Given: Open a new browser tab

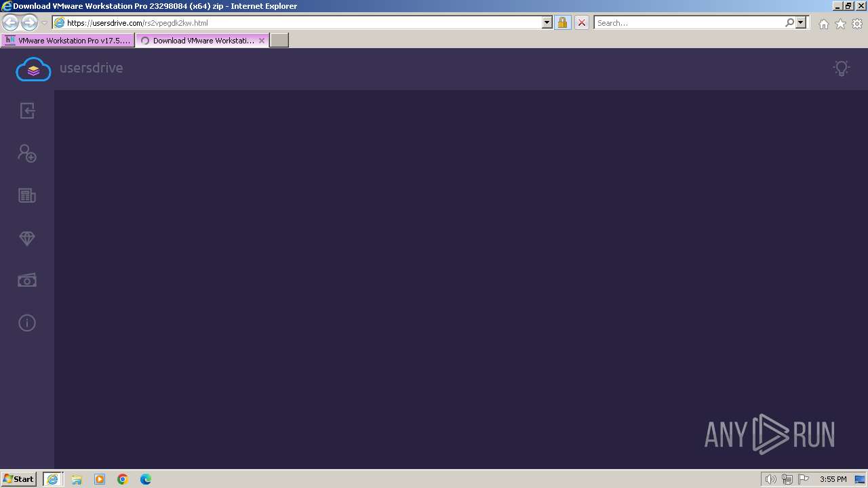Looking at the screenshot, I should click(279, 41).
